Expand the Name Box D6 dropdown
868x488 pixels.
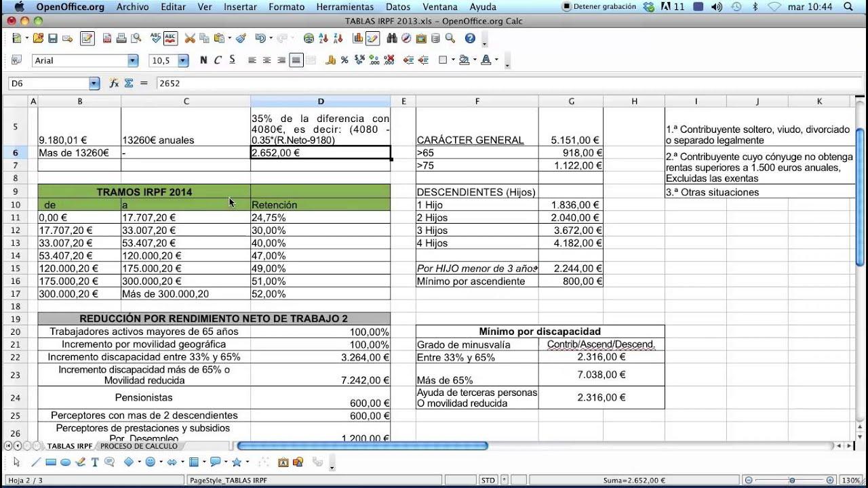pos(94,83)
